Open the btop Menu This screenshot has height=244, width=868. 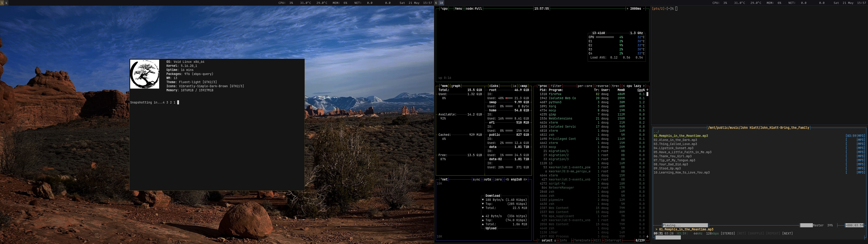(458, 9)
